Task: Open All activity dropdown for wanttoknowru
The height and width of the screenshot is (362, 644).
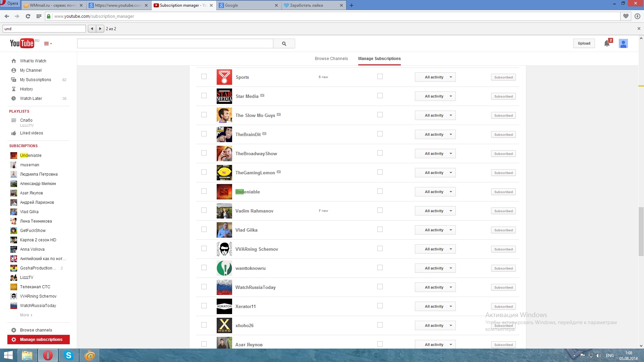Action: point(435,268)
